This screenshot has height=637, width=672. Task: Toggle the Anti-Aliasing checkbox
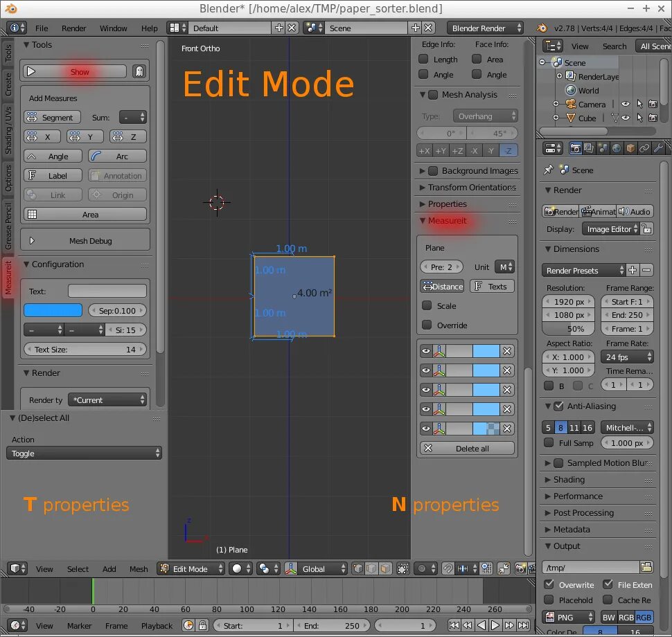pyautogui.click(x=558, y=406)
